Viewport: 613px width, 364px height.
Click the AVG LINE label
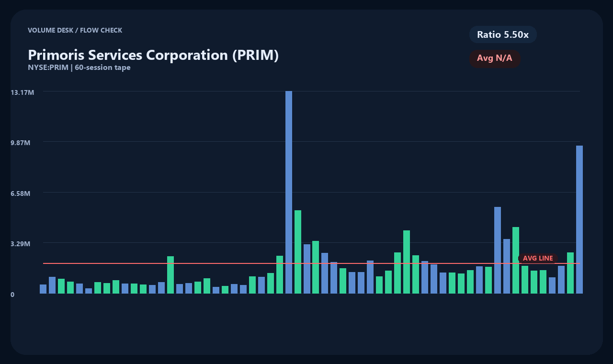(538, 258)
